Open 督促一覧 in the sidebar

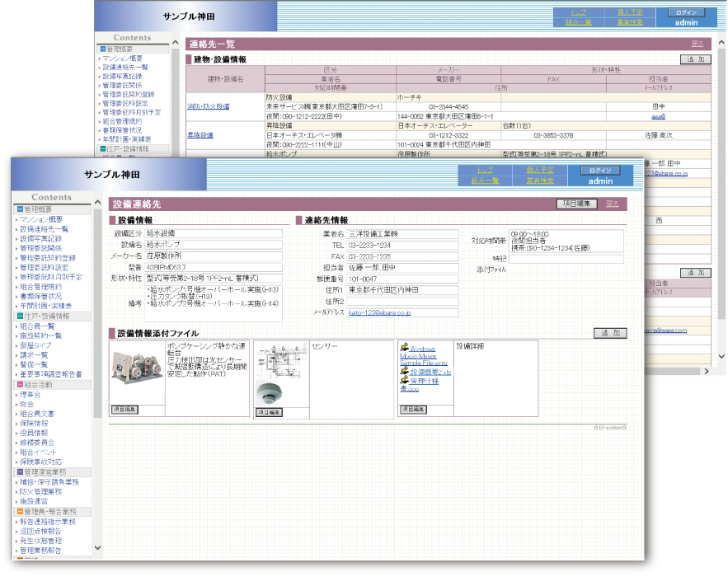34,364
